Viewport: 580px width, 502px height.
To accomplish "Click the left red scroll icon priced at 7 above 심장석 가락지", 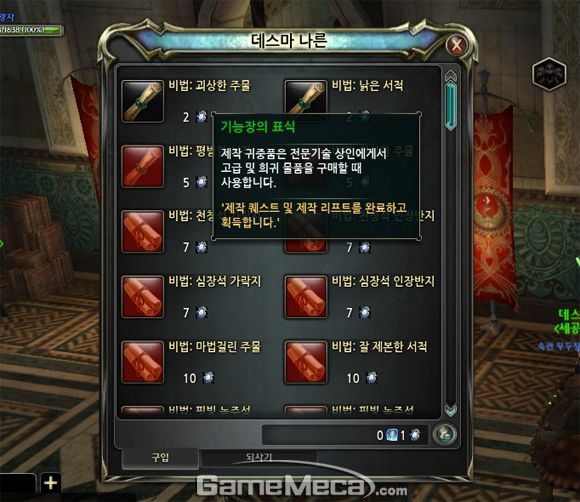I will click(142, 232).
